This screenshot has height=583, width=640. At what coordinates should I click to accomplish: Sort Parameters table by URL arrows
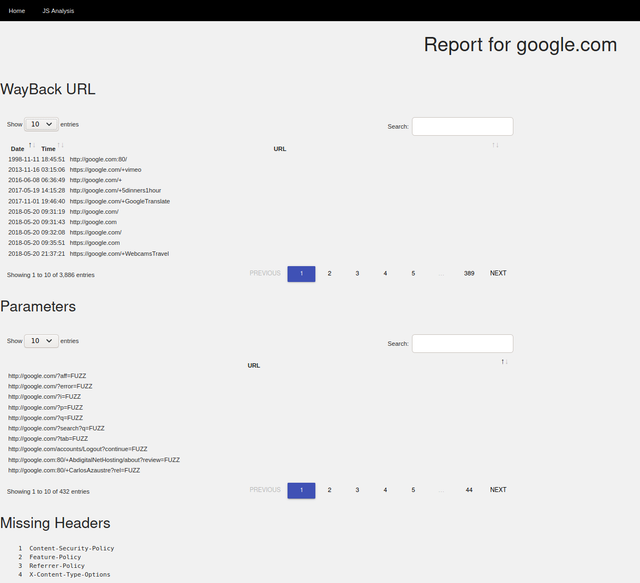[504, 362]
